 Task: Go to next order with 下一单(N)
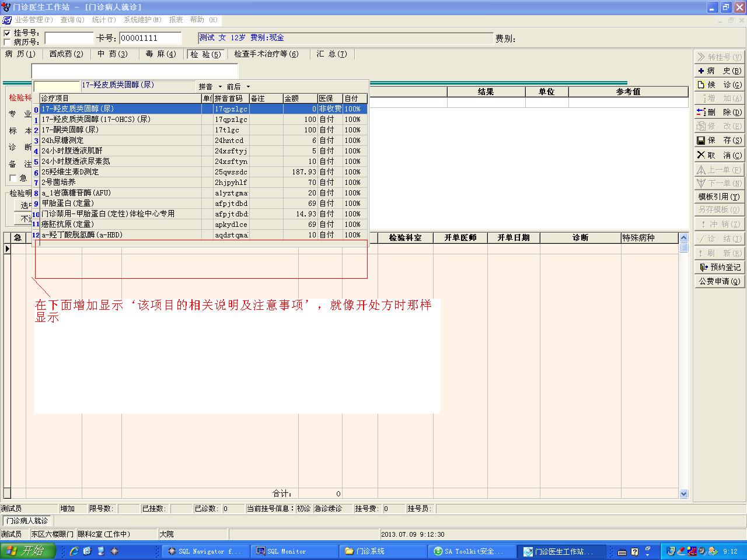tap(719, 183)
